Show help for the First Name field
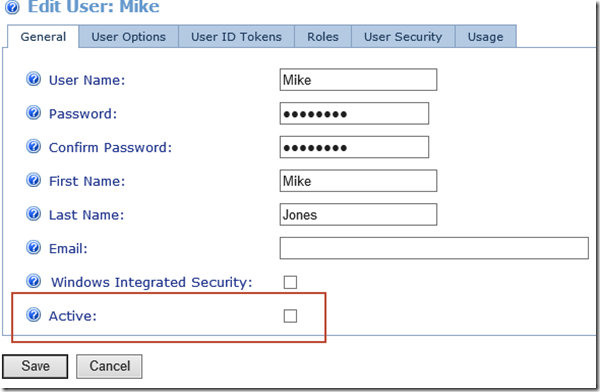This screenshot has width=600, height=392. 33,180
